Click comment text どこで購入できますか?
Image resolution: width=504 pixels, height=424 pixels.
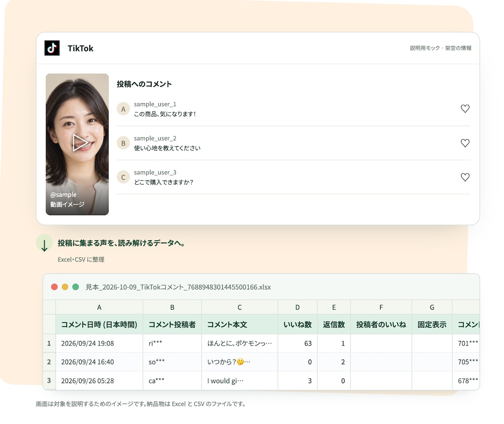coord(164,182)
